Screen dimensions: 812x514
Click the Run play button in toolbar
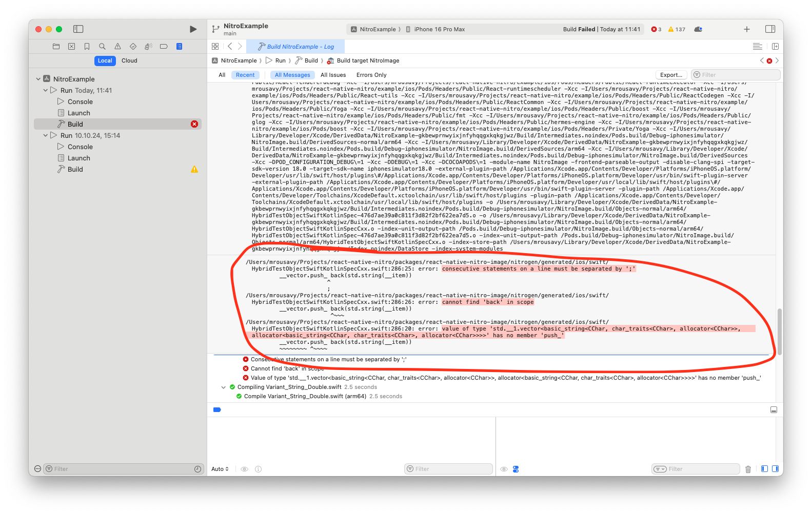(193, 29)
